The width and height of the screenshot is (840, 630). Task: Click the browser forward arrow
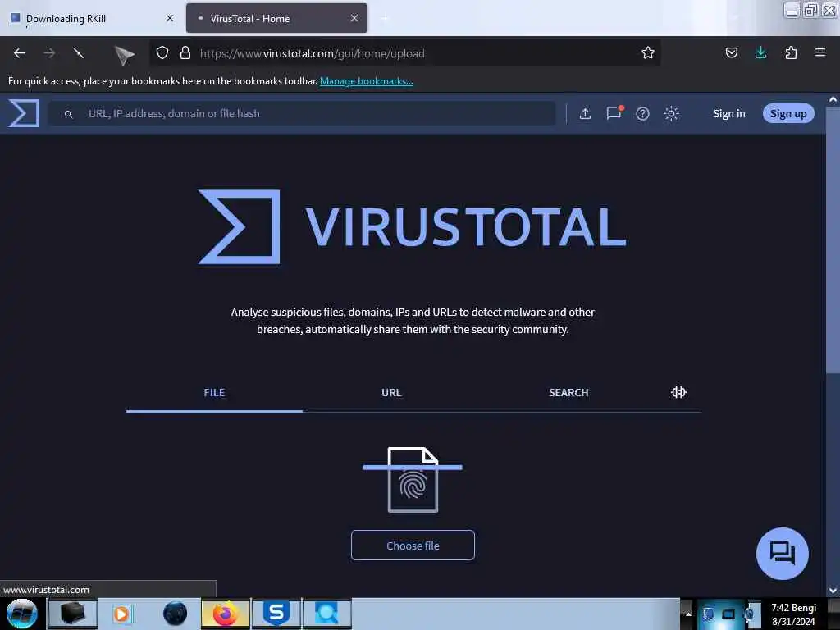49,53
